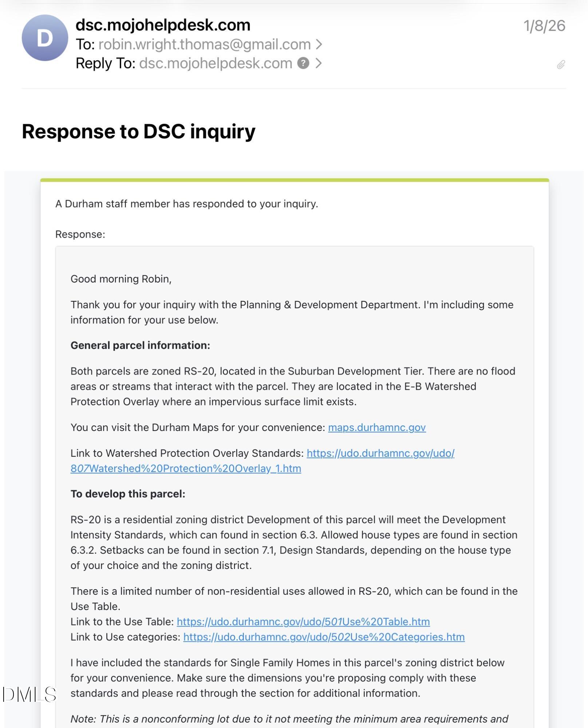Click the Good morning Robin greeting text
The image size is (588, 728).
click(x=121, y=279)
